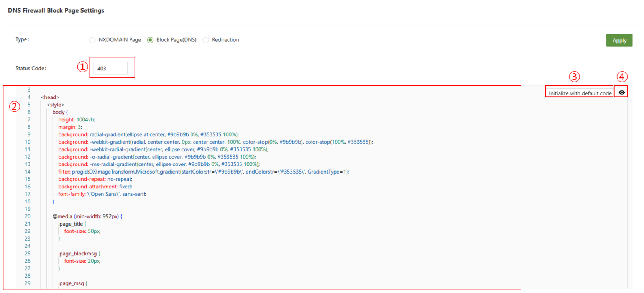644x293 pixels.
Task: Select the Redirection type radio button
Action: click(x=206, y=40)
